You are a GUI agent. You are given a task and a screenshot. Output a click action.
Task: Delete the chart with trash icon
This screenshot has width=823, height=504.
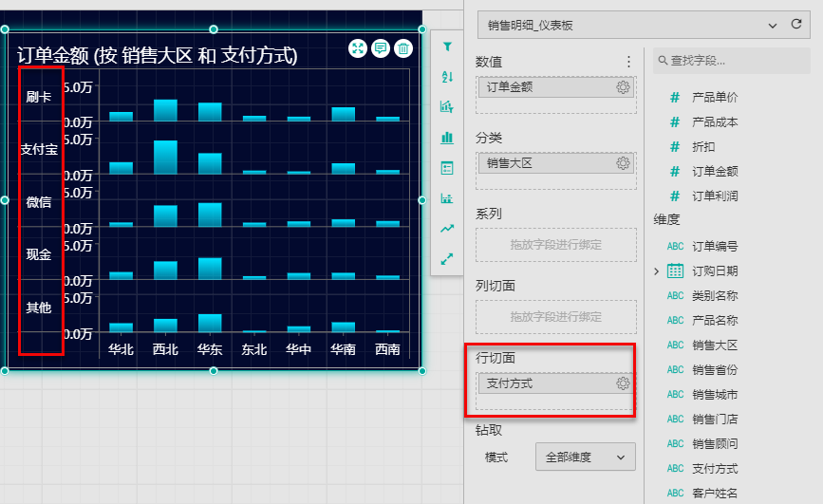[x=403, y=48]
